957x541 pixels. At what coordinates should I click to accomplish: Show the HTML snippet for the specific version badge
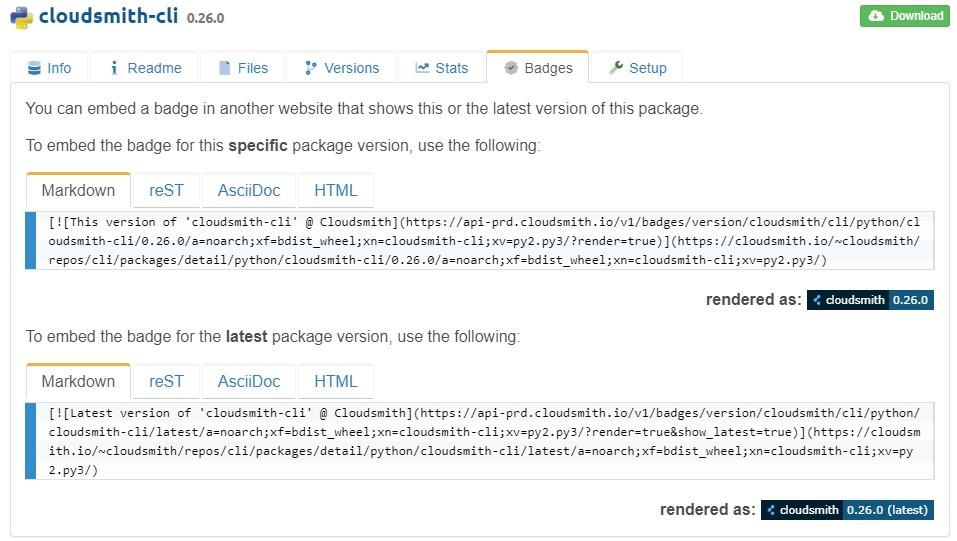tap(336, 191)
